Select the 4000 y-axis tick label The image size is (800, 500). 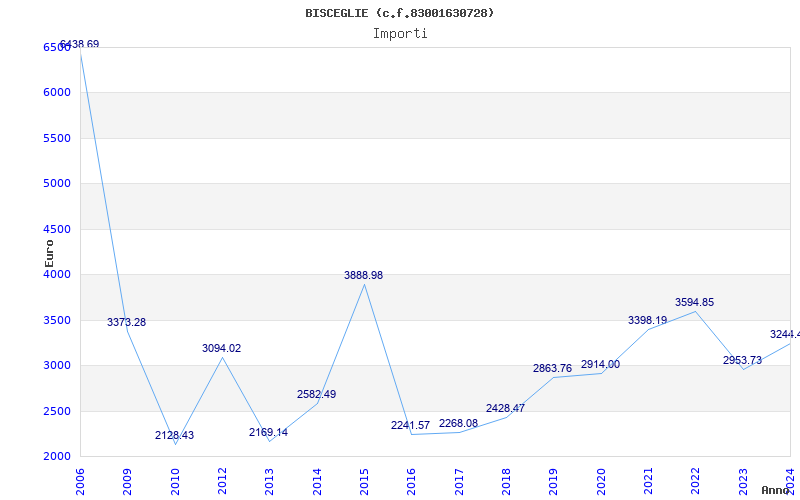(57, 275)
